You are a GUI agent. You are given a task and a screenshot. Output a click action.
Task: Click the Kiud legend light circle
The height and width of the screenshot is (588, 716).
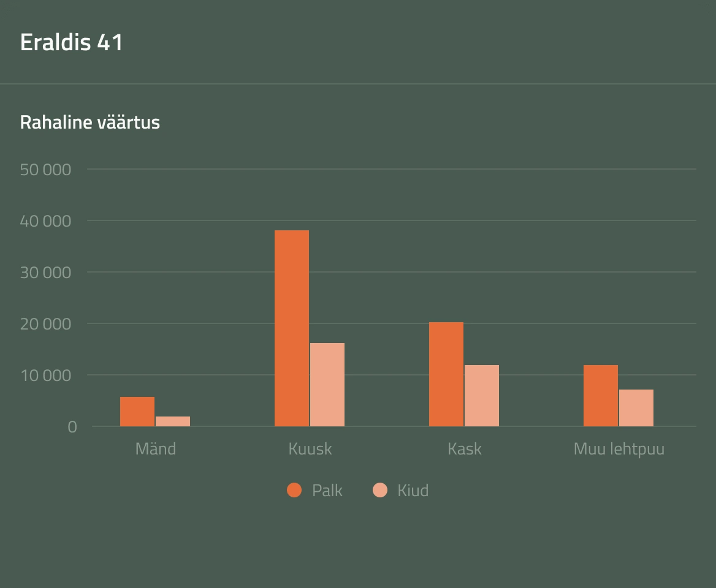point(380,491)
